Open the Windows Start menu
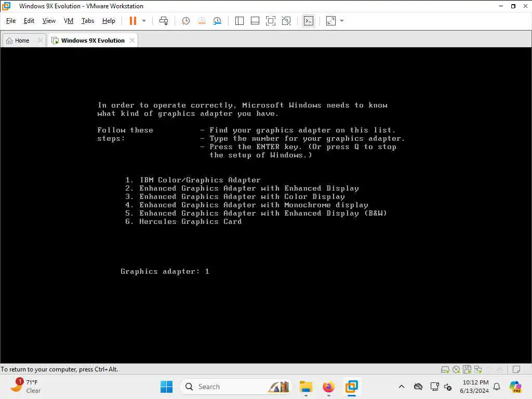This screenshot has width=532, height=399. click(x=166, y=387)
